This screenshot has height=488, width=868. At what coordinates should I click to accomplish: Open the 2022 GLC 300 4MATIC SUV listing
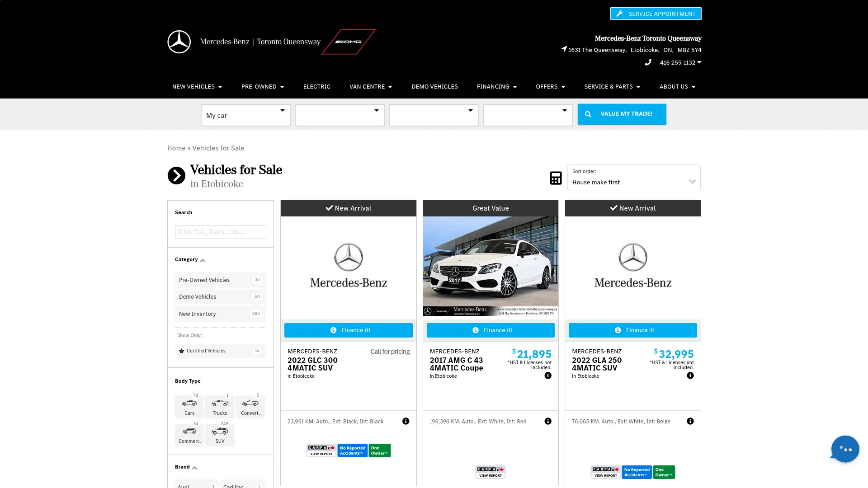tap(313, 364)
